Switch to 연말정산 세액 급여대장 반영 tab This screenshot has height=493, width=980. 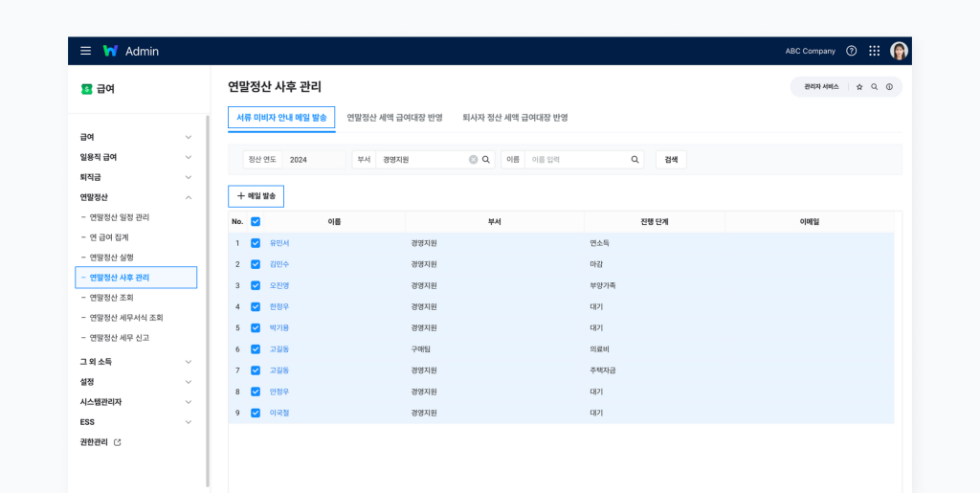point(395,118)
